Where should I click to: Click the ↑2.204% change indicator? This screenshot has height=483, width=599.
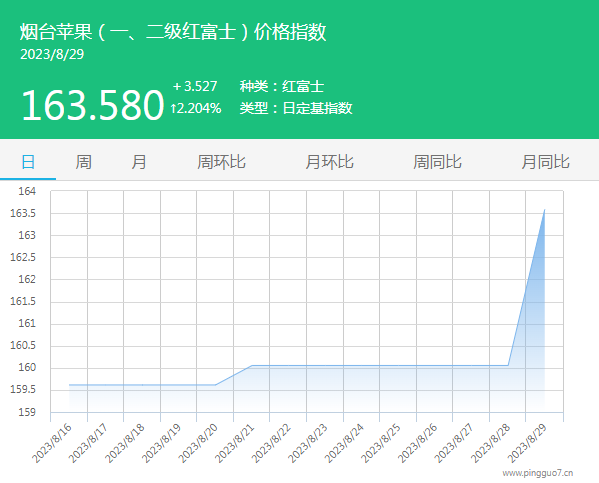tap(196, 109)
